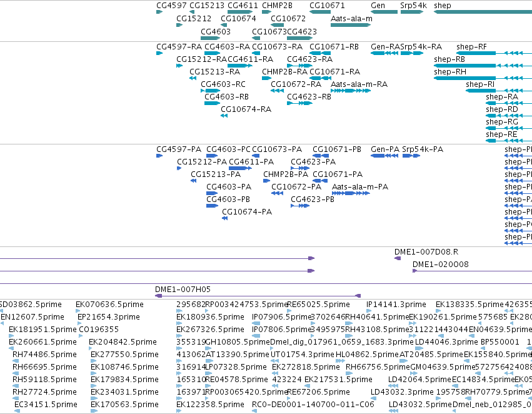Click protein Srp54k-PA
532x414 pixels.
pos(411,156)
